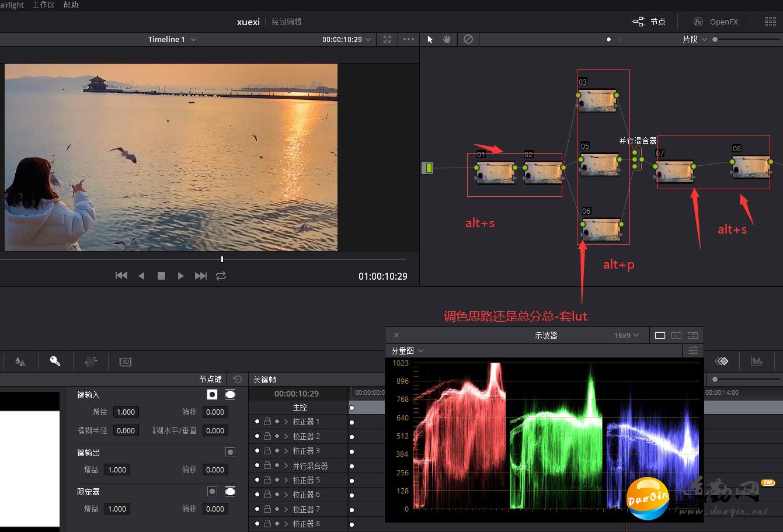The image size is (783, 532).
Task: Open the 片段 clip mode dropdown
Action: tap(695, 39)
